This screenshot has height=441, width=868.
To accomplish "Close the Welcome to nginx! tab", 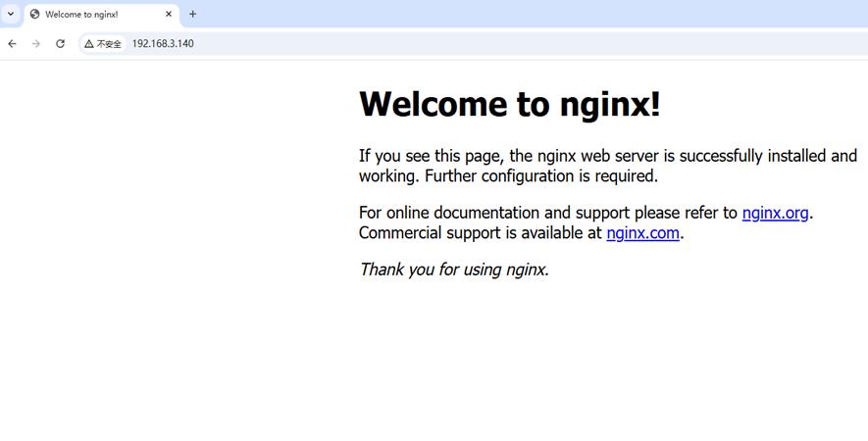I will coord(169,14).
